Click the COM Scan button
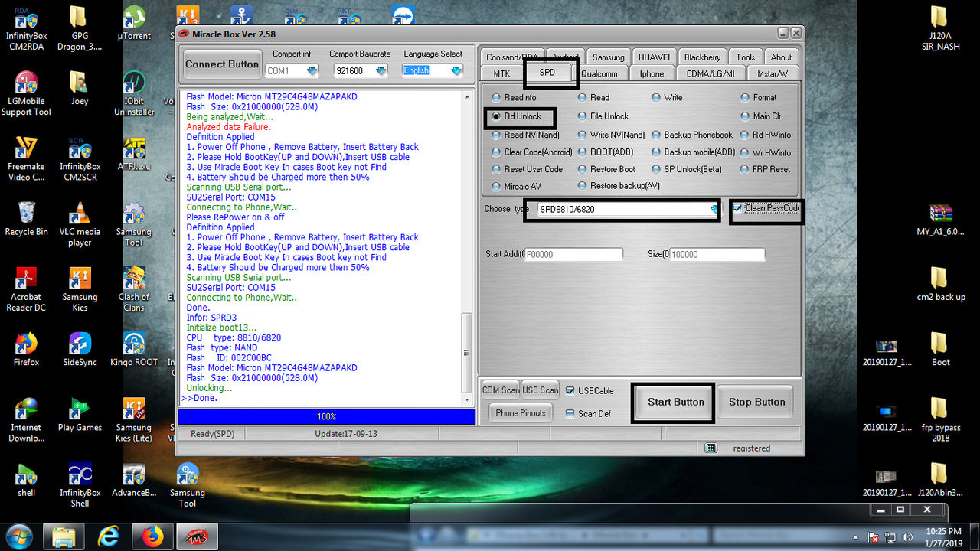This screenshot has width=980, height=551. point(500,390)
